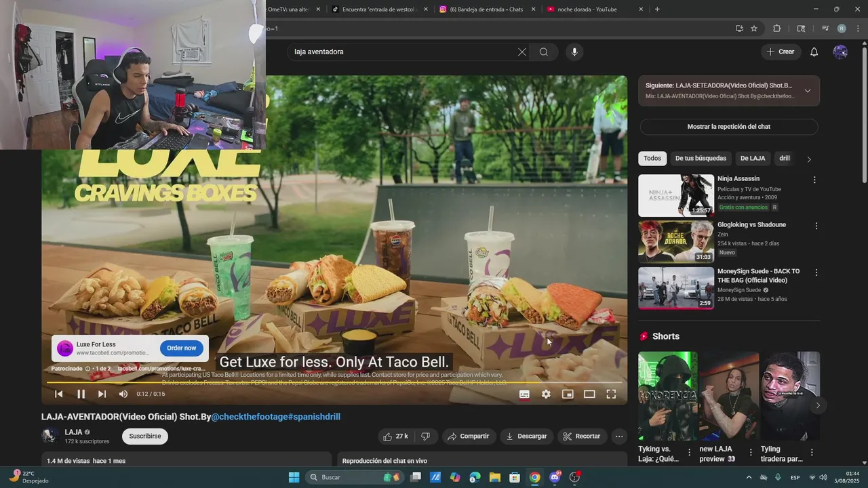Open options for new LAJA preview short
This screenshot has height=488, width=868.
pos(751,452)
